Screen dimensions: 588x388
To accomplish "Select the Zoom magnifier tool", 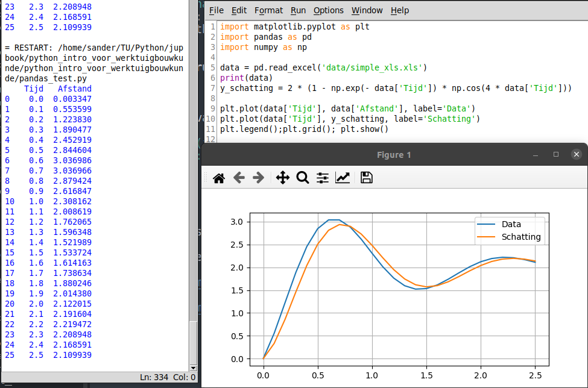I will pyautogui.click(x=303, y=178).
